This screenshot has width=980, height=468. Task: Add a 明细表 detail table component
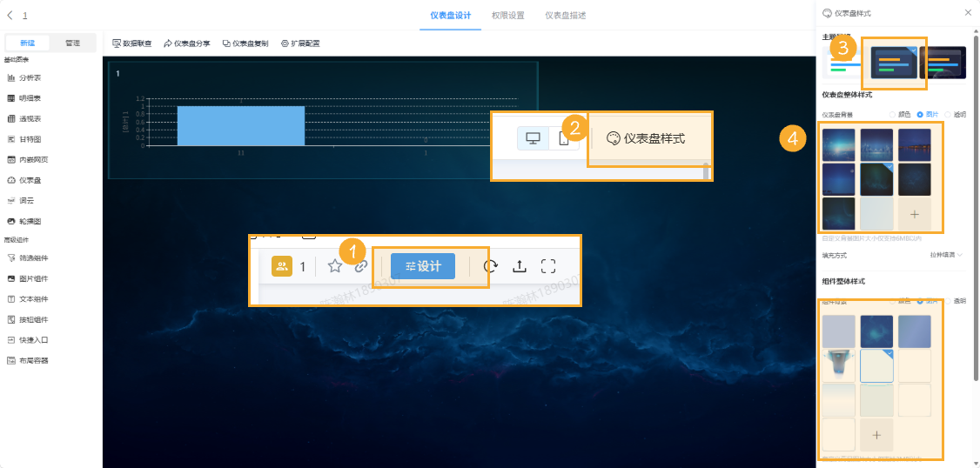23,98
